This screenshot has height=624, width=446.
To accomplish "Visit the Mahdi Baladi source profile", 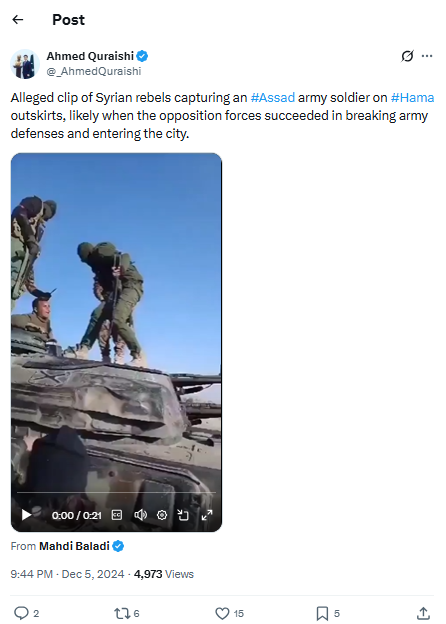I will click(x=74, y=546).
